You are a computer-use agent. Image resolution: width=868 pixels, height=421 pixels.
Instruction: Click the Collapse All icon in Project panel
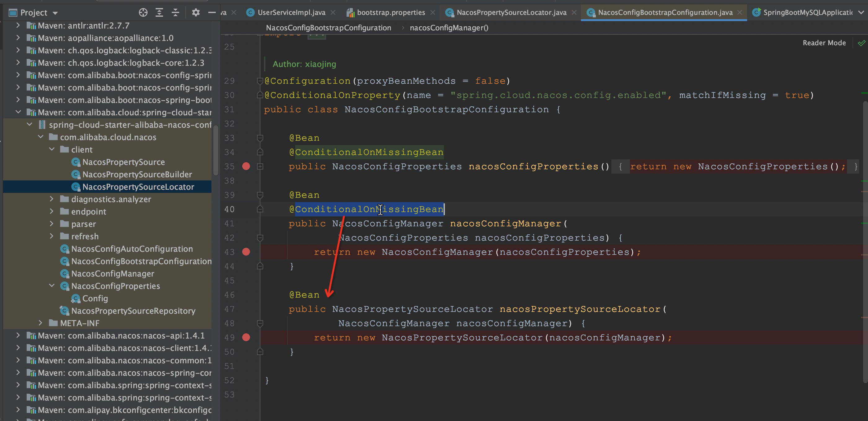click(175, 13)
